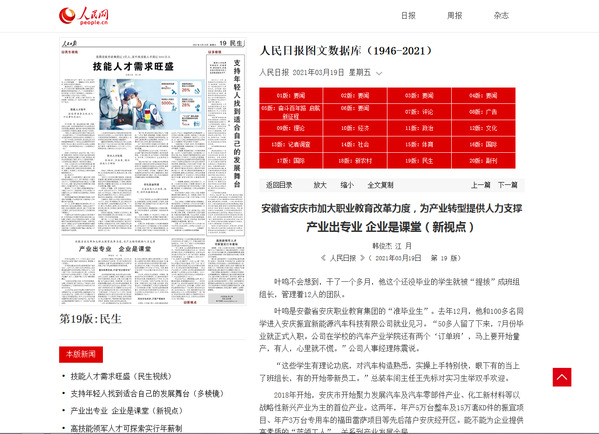Open the 周报 menu item
Screen dimensions: 599x434
[455, 16]
